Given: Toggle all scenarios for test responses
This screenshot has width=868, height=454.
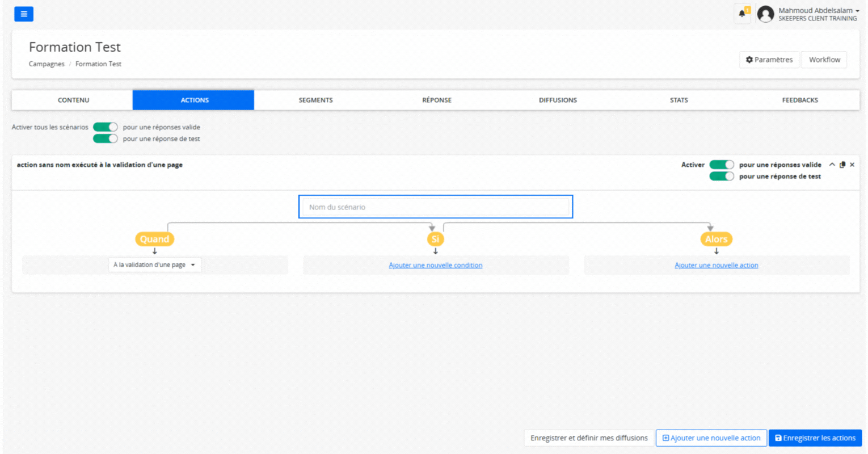Looking at the screenshot, I should [x=105, y=138].
